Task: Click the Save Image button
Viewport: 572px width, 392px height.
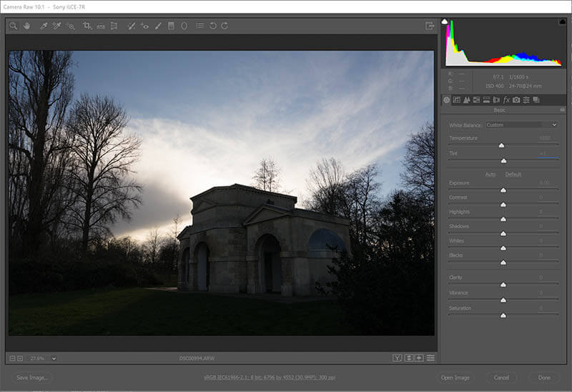Action: [32, 378]
